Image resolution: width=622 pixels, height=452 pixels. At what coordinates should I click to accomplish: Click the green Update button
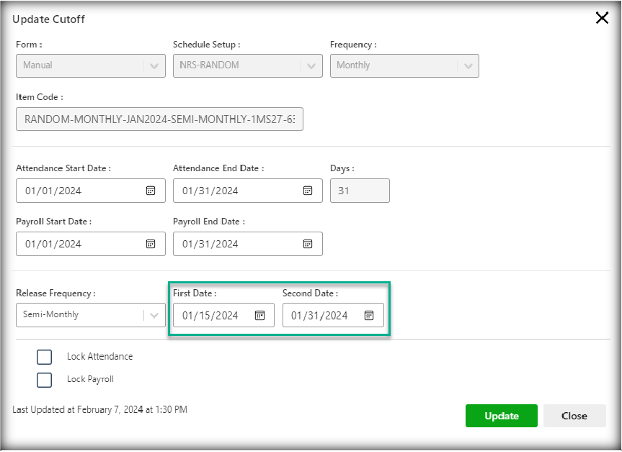point(501,416)
